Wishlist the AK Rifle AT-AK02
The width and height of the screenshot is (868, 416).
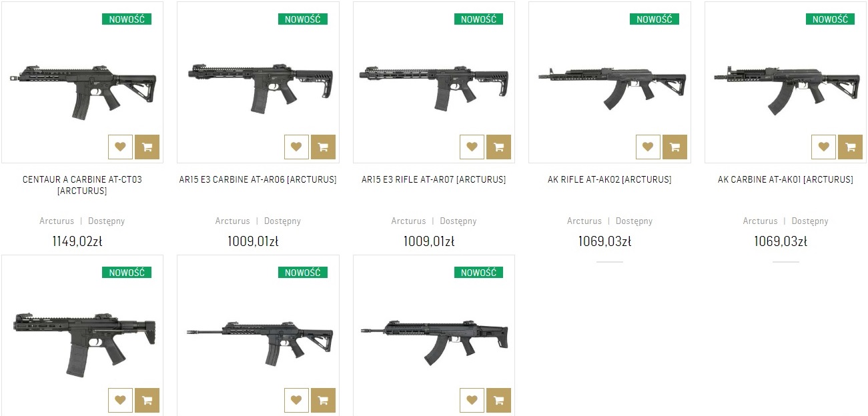point(648,147)
